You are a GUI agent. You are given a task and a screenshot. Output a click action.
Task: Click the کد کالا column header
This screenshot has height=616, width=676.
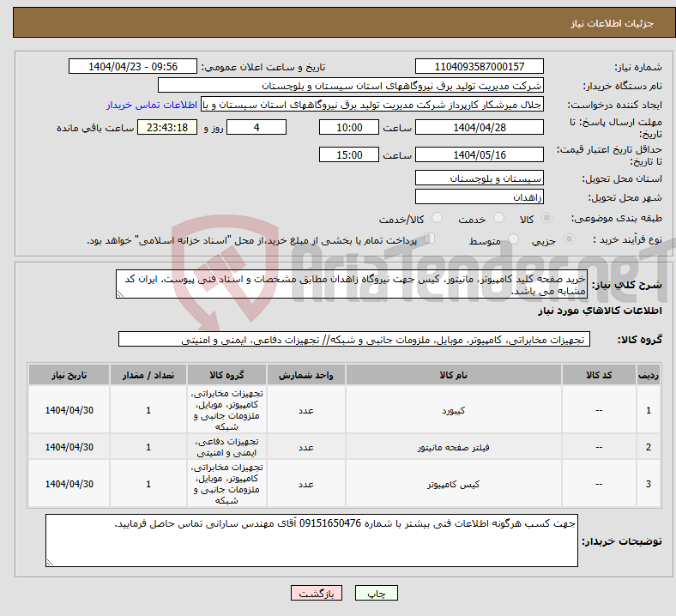point(599,375)
